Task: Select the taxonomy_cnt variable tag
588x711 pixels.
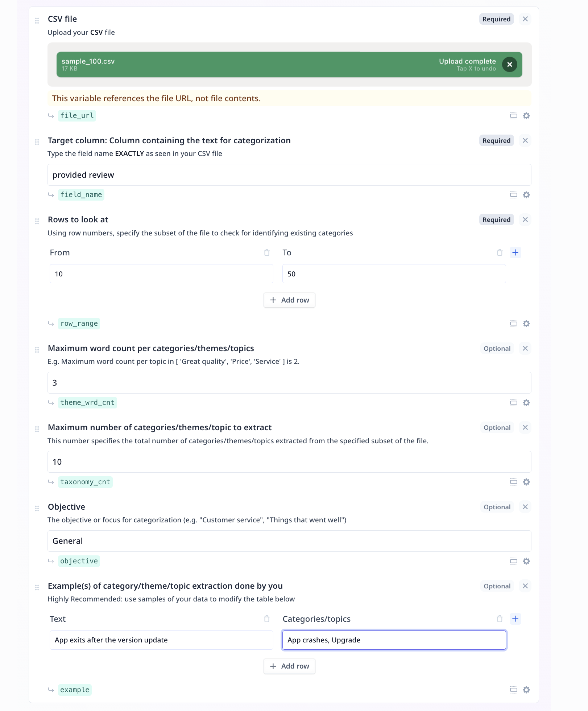Action: click(85, 482)
